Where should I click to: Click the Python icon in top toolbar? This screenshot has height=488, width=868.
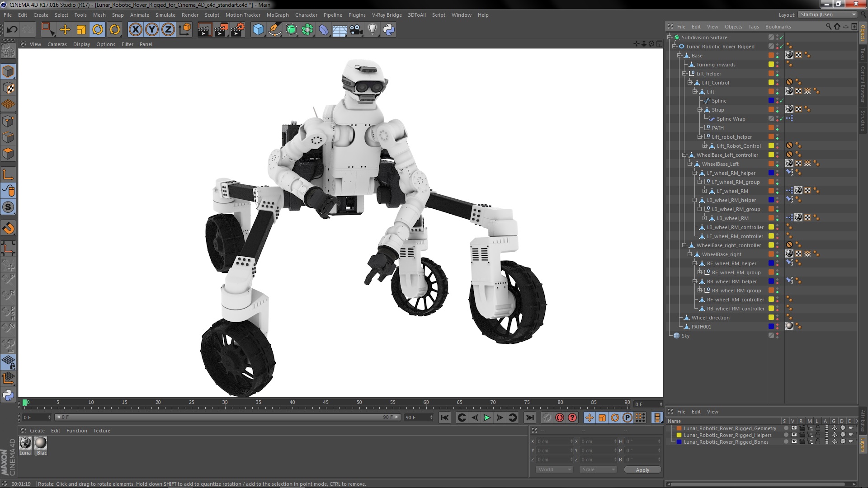[389, 30]
